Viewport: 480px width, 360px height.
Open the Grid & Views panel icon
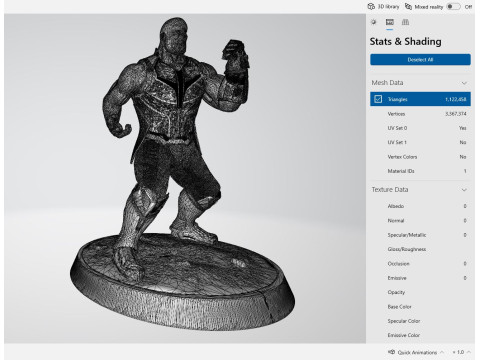point(405,22)
